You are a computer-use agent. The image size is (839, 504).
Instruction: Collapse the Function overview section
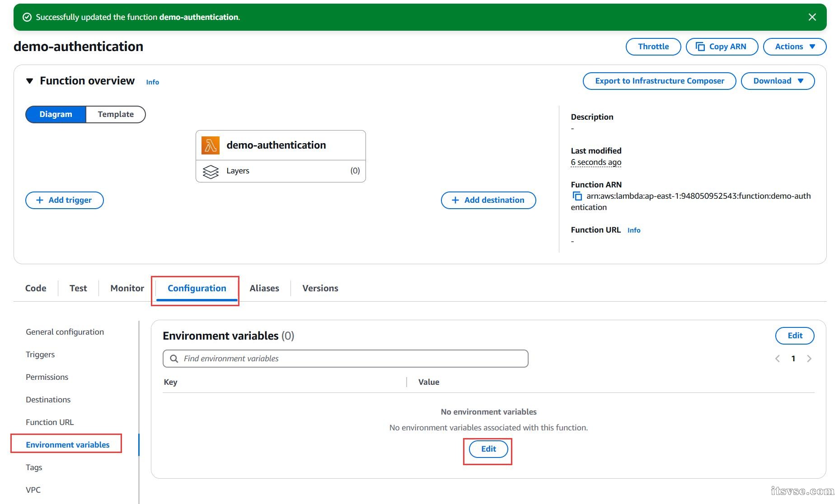click(30, 81)
